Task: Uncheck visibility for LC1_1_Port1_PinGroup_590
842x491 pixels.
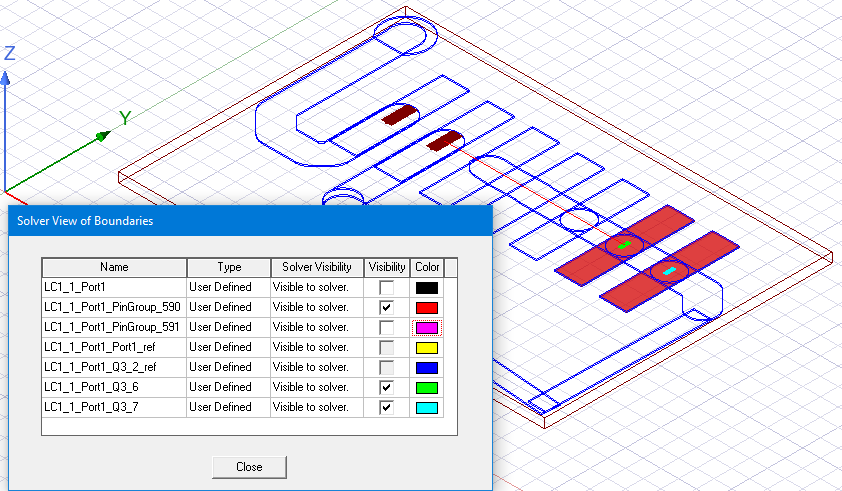Action: pos(386,307)
